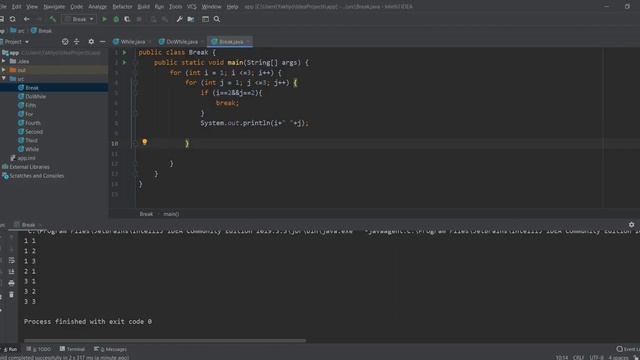Click Scroll from Source target icon

(65, 42)
